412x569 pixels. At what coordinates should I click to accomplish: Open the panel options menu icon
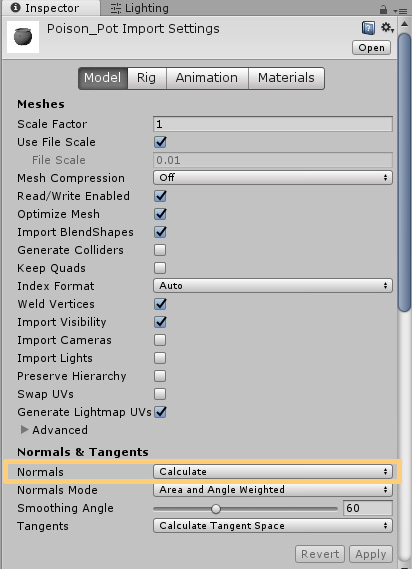point(400,11)
